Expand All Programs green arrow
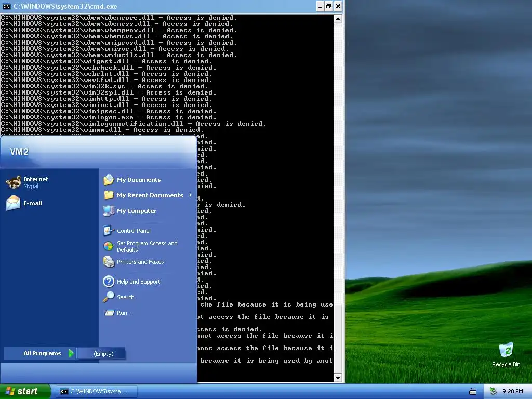The image size is (532, 399). (71, 353)
